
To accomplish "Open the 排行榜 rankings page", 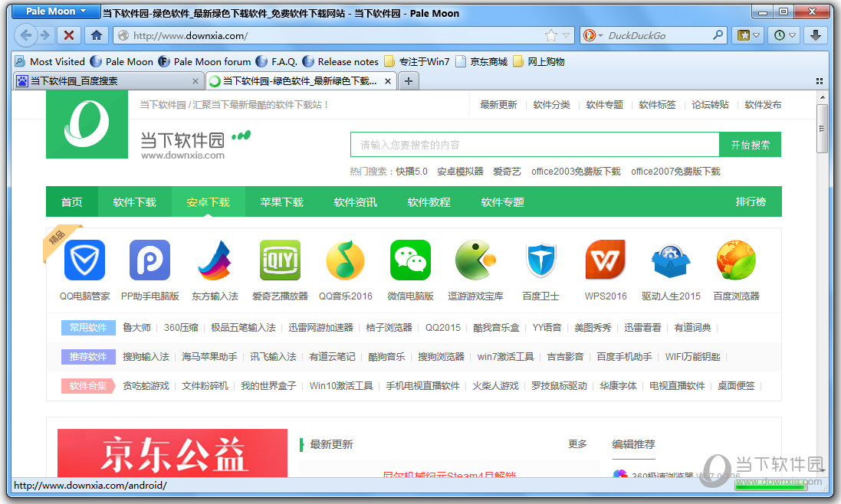I will pyautogui.click(x=751, y=201).
